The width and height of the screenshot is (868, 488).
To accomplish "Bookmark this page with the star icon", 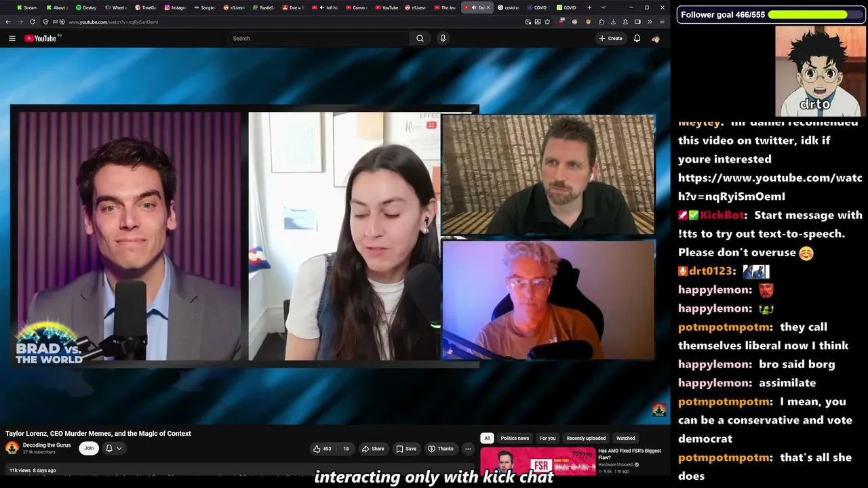I will click(547, 22).
